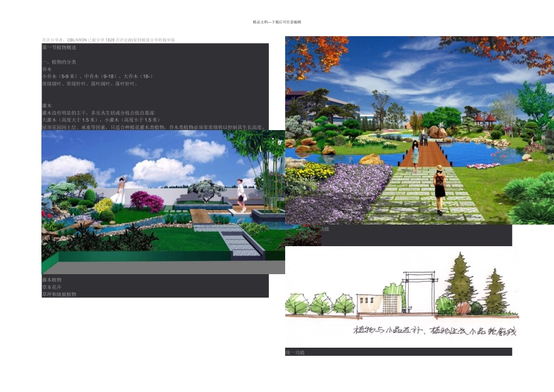Image resolution: width=554 pixels, height=392 pixels.
Task: Click the rooftop garden rendering with bamboo
Action: (x=163, y=202)
